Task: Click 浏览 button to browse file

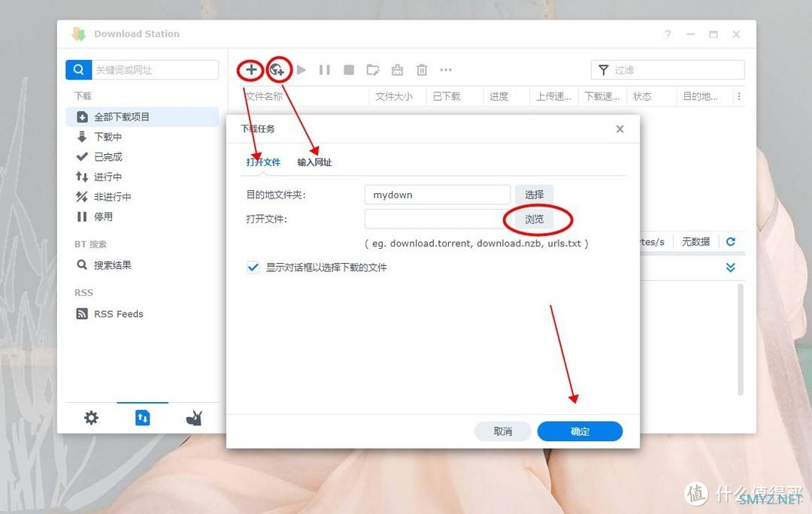Action: tap(534, 219)
